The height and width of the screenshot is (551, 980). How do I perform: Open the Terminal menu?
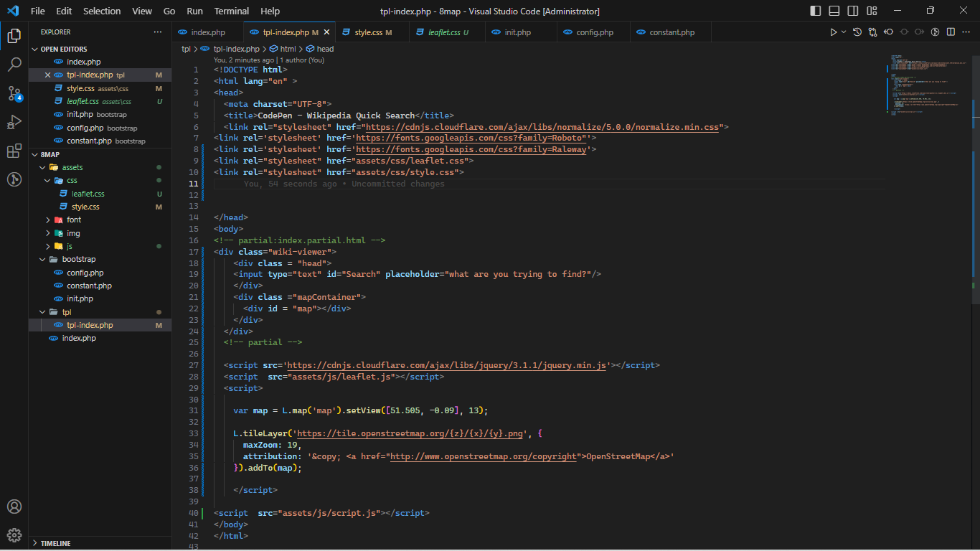coord(232,11)
